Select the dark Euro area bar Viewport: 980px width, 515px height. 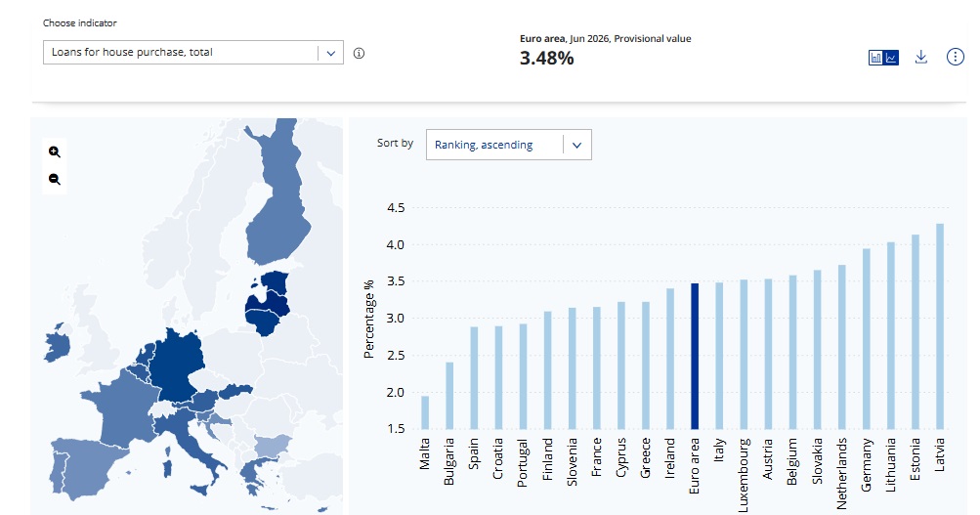point(695,357)
